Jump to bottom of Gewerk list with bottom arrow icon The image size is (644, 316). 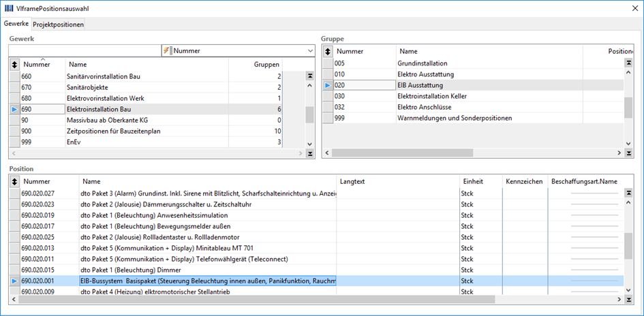coord(310,153)
